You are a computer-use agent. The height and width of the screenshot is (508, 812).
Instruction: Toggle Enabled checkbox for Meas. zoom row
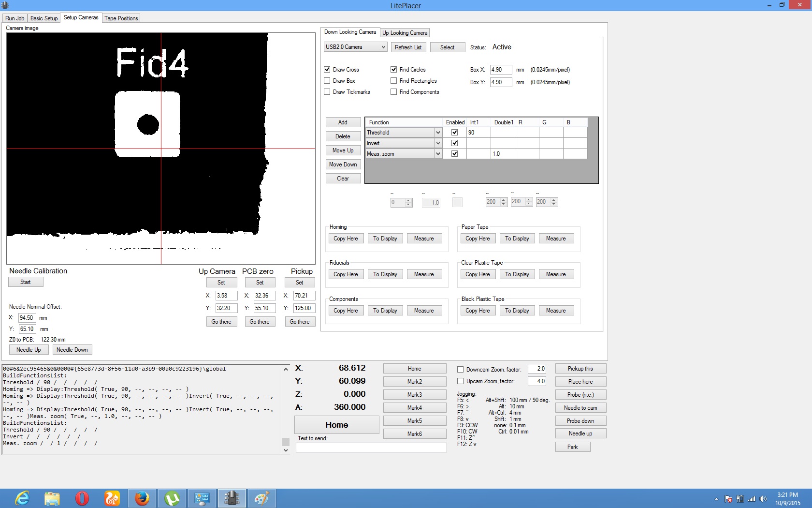click(x=454, y=154)
